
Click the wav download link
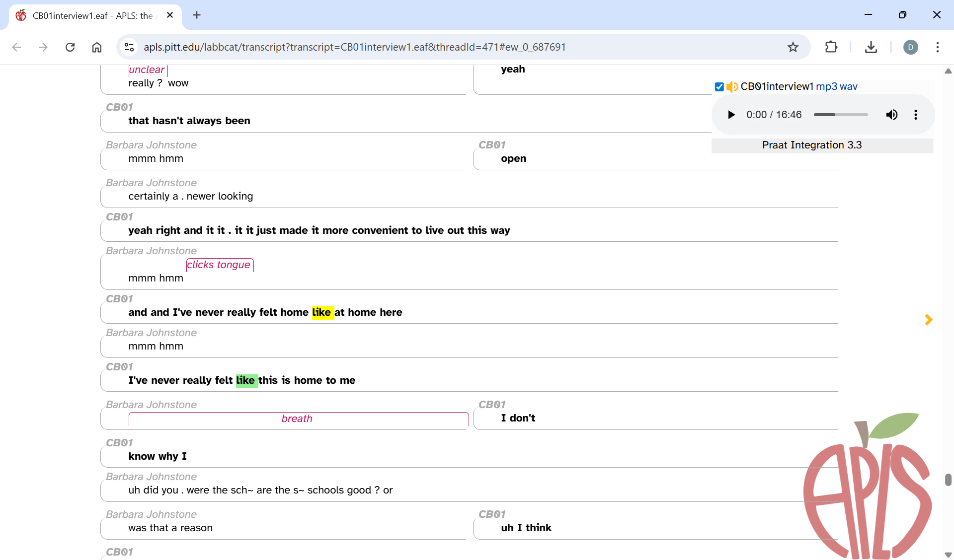pyautogui.click(x=849, y=86)
